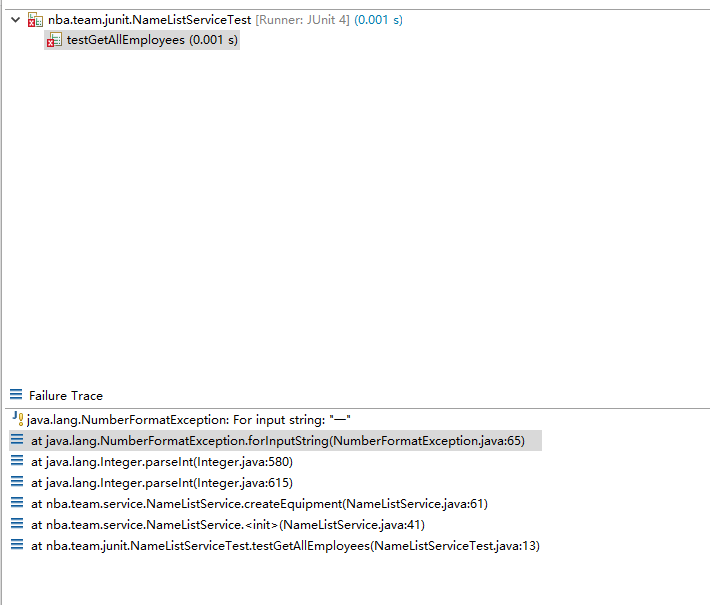Viewport: 710px width, 605px height.
Task: Click the stack icon beside NameListService.<init> line
Action: point(17,523)
